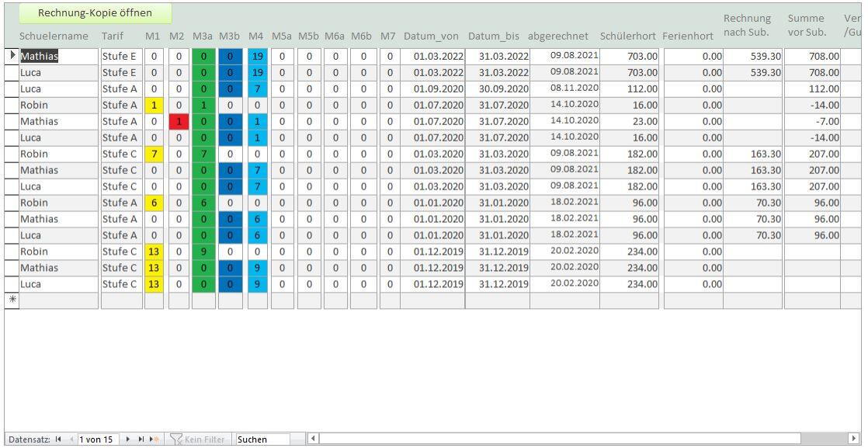The image size is (868, 448).
Task: Click the new-record asterisk row selector
Action: tap(12, 300)
